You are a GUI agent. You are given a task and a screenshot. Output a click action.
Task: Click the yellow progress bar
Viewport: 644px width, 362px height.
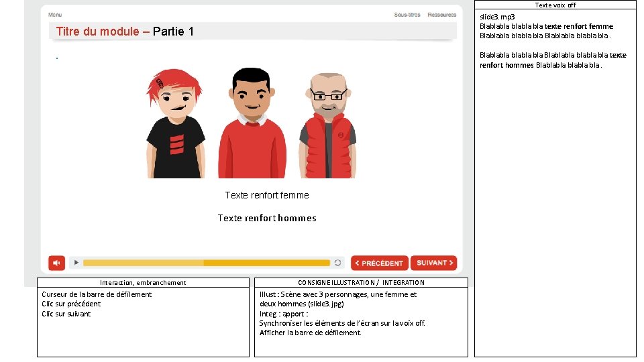[206, 263]
